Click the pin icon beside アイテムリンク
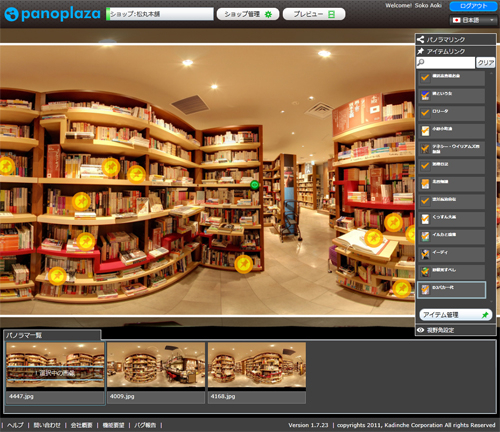The image size is (500, 432). tap(421, 51)
